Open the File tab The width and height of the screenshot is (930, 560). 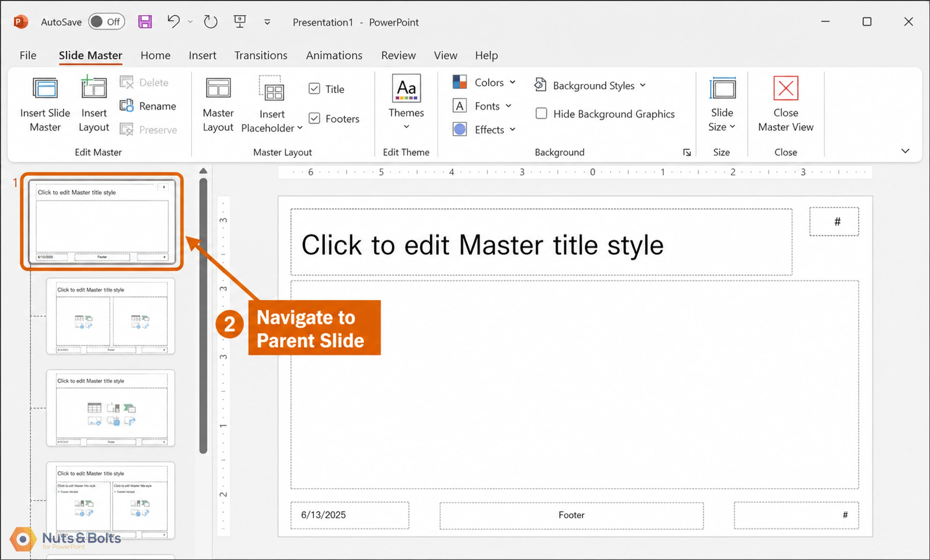[28, 55]
